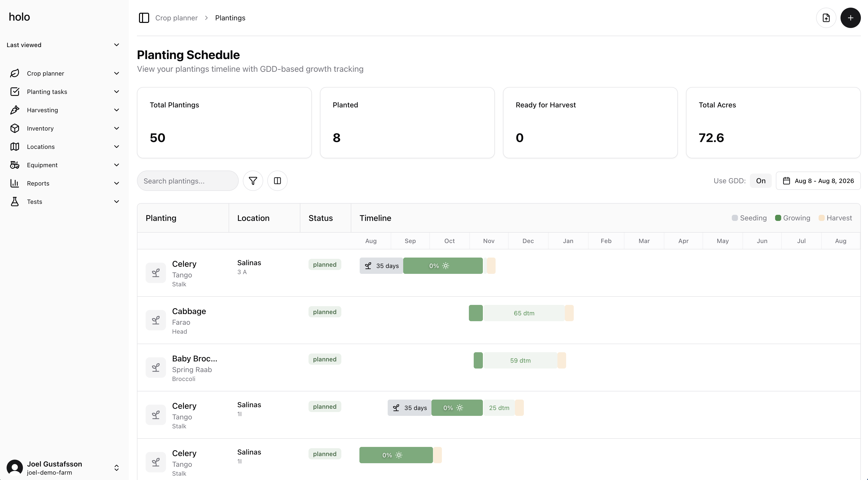Screen dimensions: 868x480
Task: Open the Locations menu item
Action: [x=41, y=147]
